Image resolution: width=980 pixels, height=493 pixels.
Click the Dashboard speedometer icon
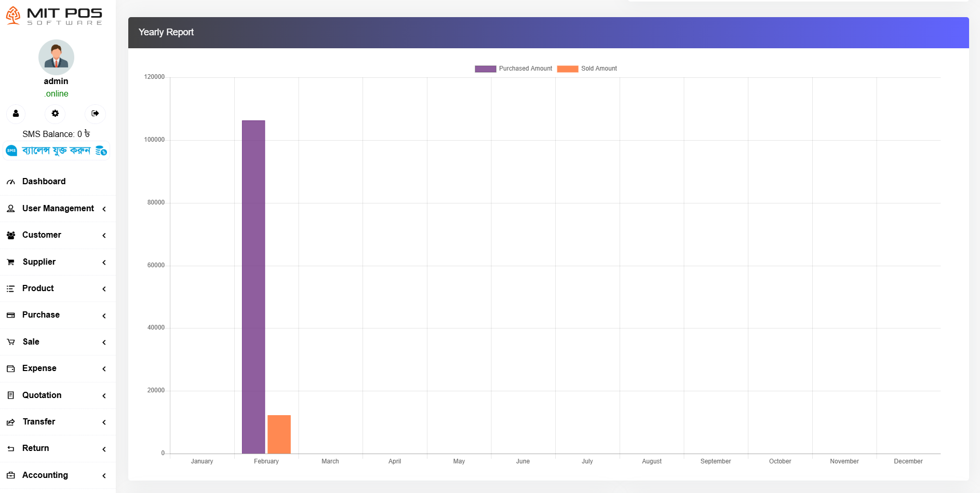click(10, 182)
